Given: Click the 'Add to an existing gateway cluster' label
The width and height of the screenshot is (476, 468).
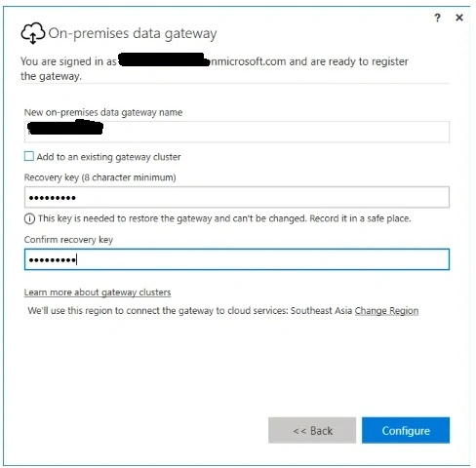Looking at the screenshot, I should [x=108, y=157].
